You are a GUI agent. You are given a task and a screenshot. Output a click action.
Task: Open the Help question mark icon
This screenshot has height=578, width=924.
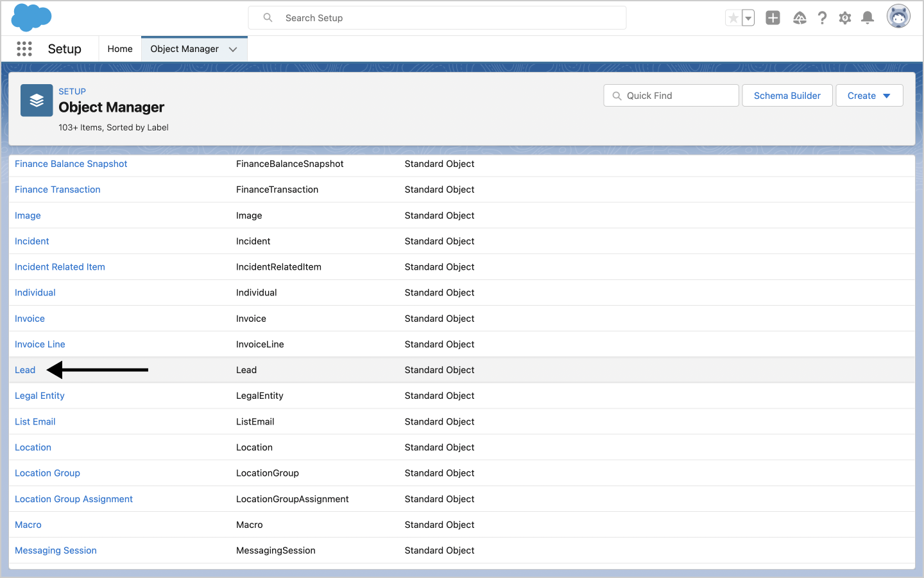pos(822,18)
